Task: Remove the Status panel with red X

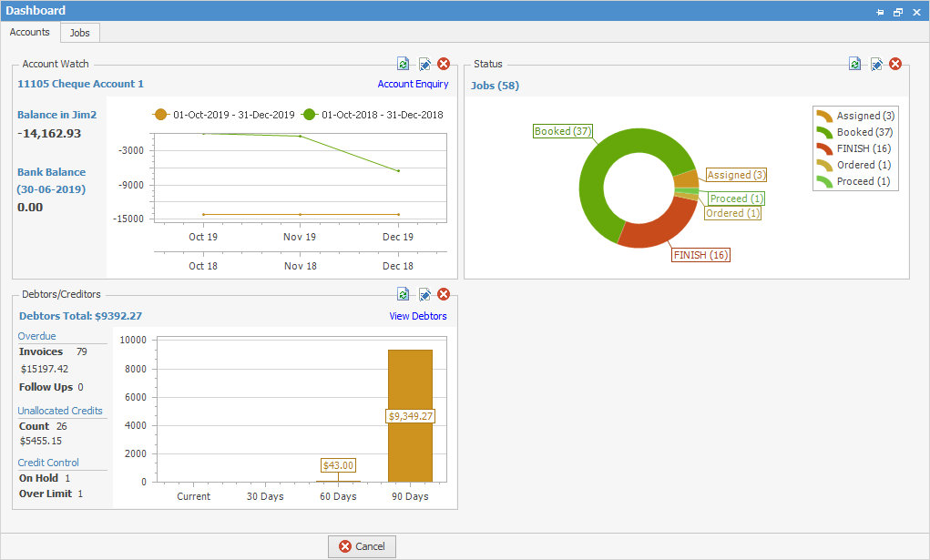Action: [894, 64]
